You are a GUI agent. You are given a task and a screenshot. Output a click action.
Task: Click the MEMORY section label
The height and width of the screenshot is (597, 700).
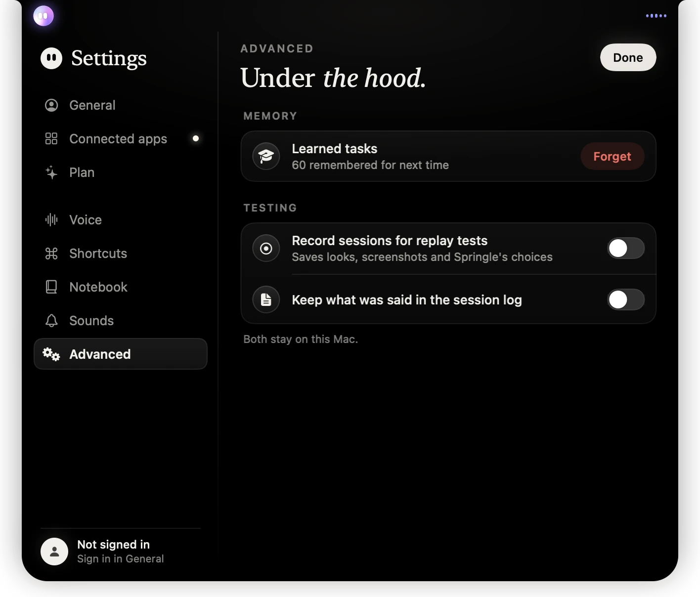(270, 116)
